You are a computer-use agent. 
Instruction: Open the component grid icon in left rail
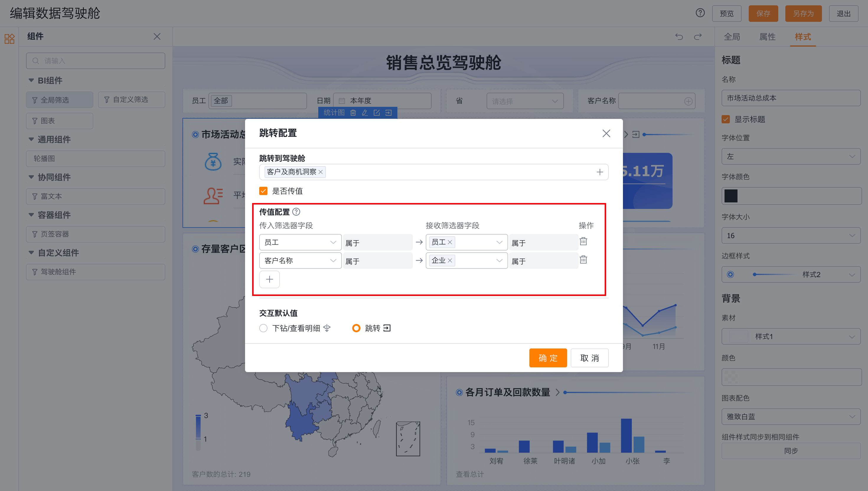[9, 38]
